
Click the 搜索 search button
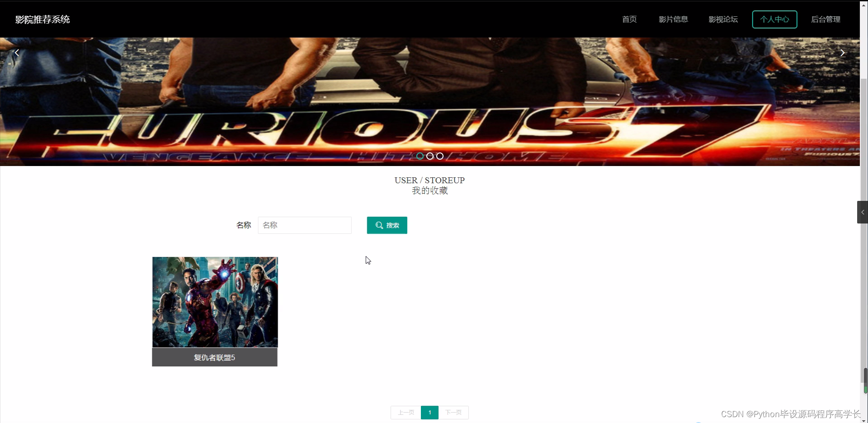click(x=387, y=225)
